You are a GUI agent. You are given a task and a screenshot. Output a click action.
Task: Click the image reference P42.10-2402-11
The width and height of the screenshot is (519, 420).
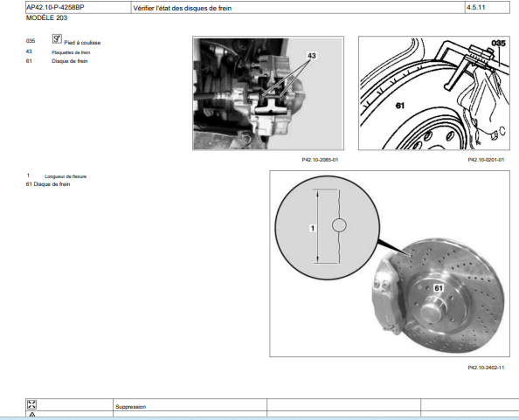(486, 368)
